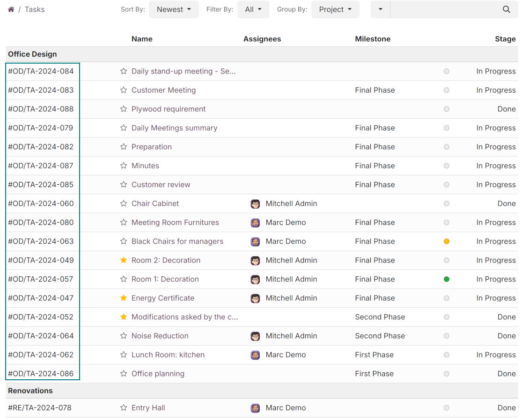Open the search options caret dropdown
Screen dimensions: 529x420
pos(380,9)
